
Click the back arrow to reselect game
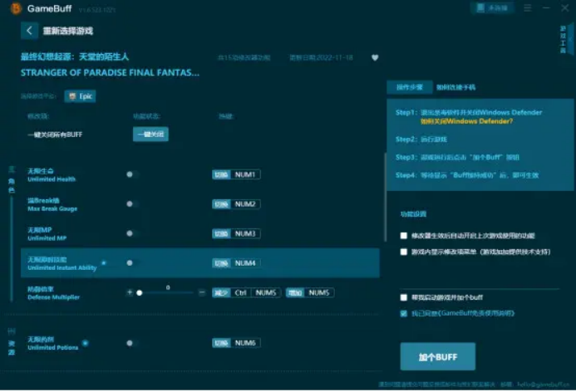[x=29, y=31]
